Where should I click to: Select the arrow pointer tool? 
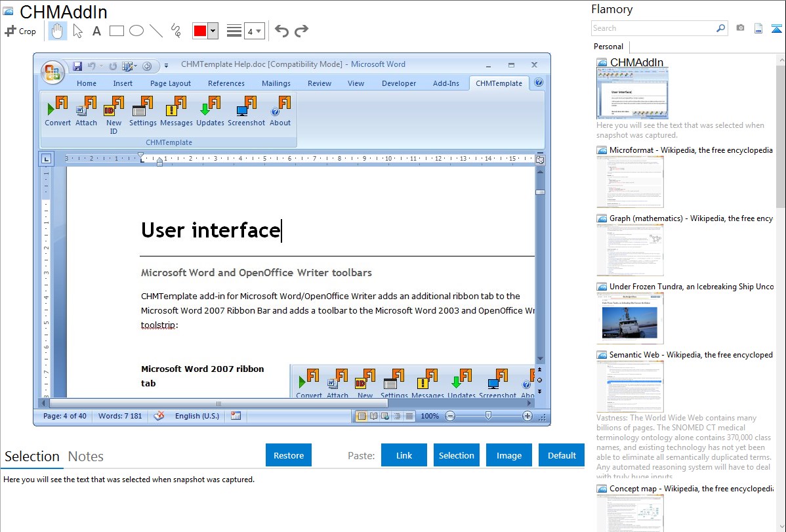(x=77, y=31)
